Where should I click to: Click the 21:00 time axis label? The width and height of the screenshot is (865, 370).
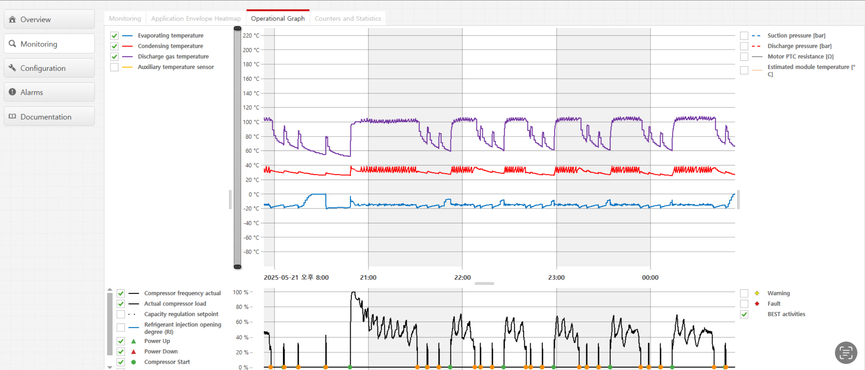point(368,277)
